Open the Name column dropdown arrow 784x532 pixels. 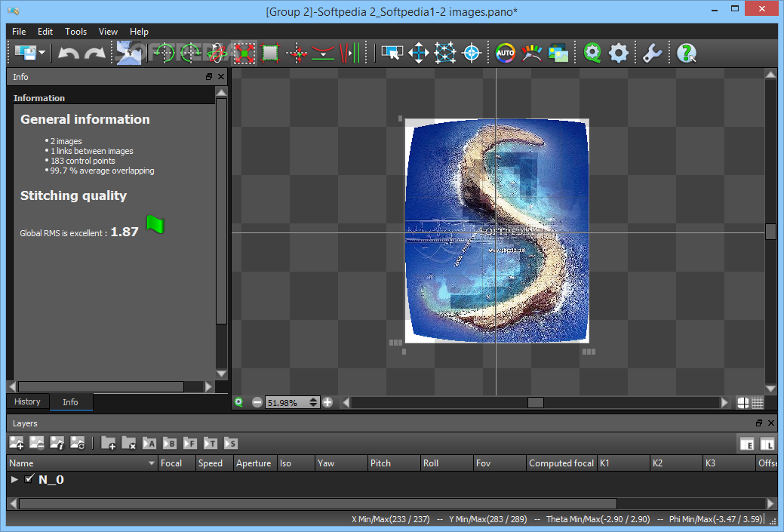pyautogui.click(x=152, y=463)
